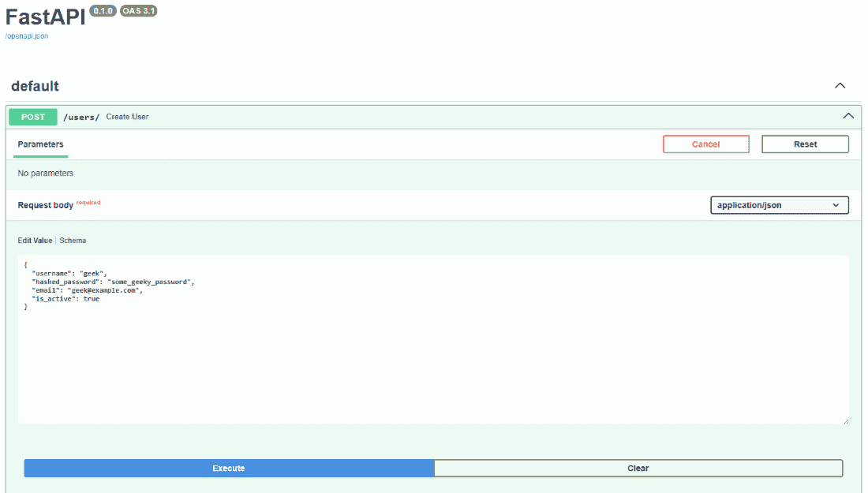Cancel the Try it out mode
This screenshot has width=868, height=493.
pos(705,144)
